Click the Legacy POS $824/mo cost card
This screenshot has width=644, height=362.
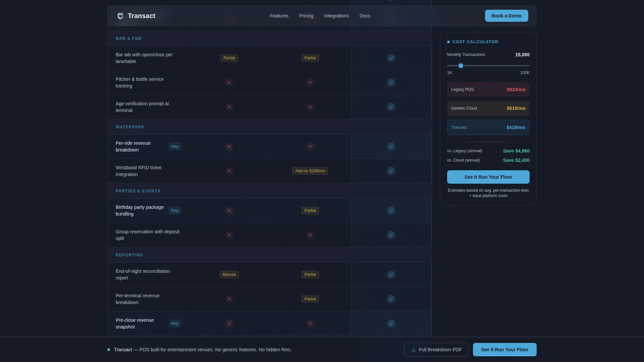tap(488, 89)
